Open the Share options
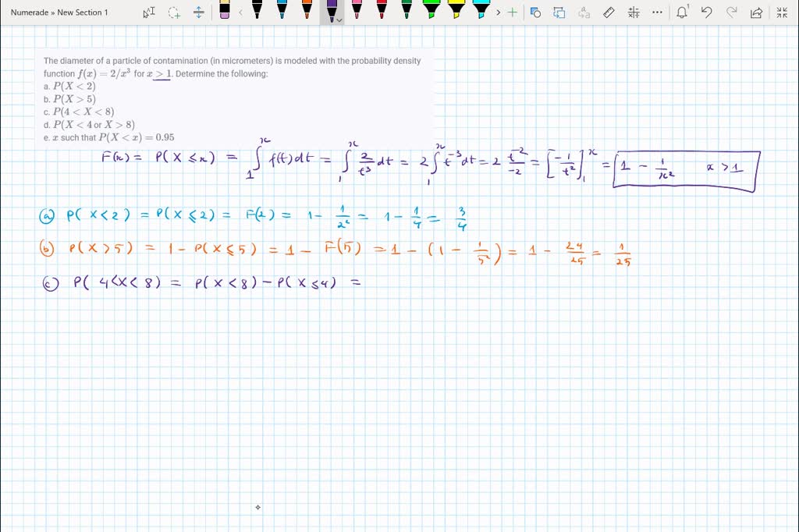Viewport: 799px width, 532px height. [x=756, y=12]
